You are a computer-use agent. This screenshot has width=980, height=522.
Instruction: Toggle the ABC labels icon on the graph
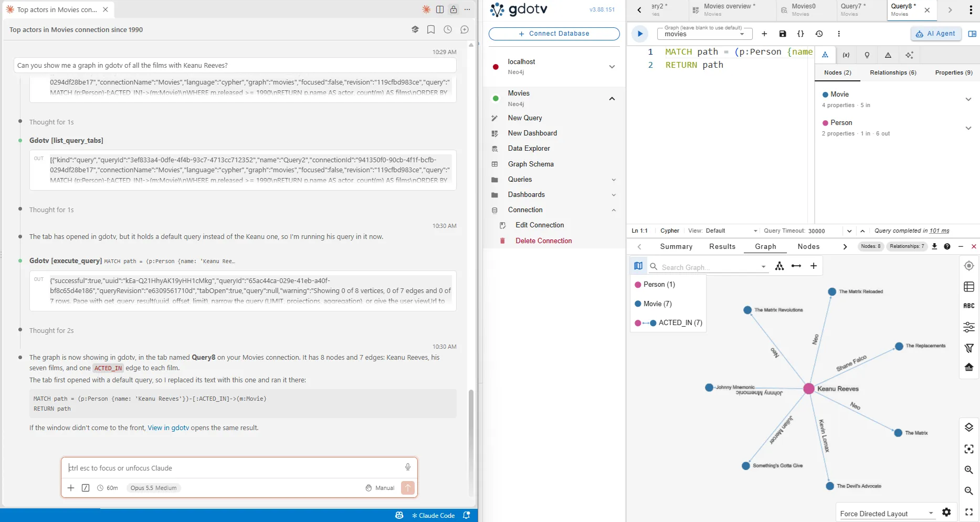click(x=969, y=306)
